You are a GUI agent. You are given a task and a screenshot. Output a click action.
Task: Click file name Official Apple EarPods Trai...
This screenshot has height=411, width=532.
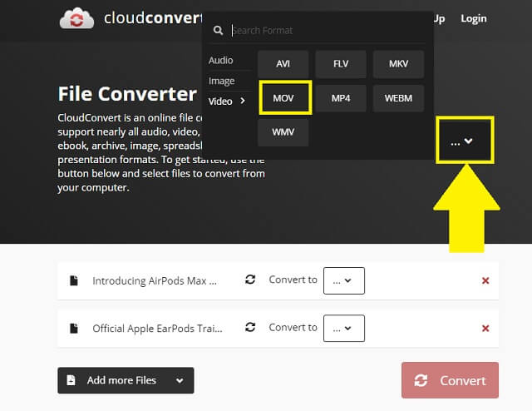(x=157, y=329)
